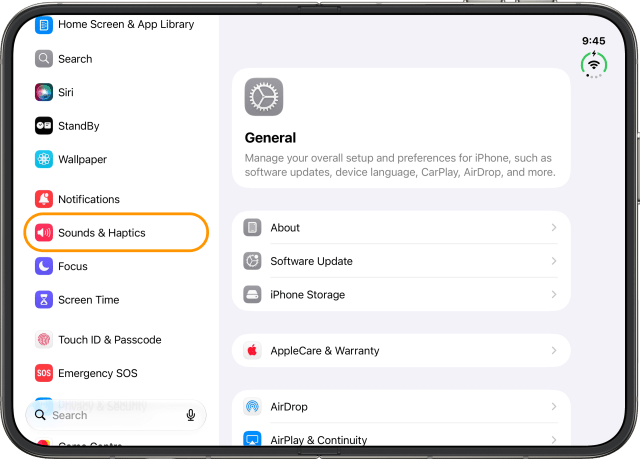
Task: Tap the 9:45 clock in status area
Action: tap(593, 41)
